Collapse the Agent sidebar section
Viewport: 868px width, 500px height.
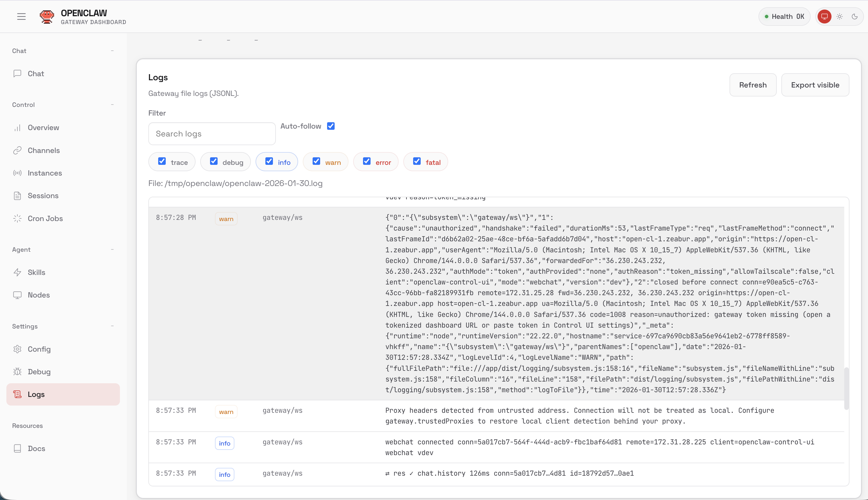[x=112, y=250]
